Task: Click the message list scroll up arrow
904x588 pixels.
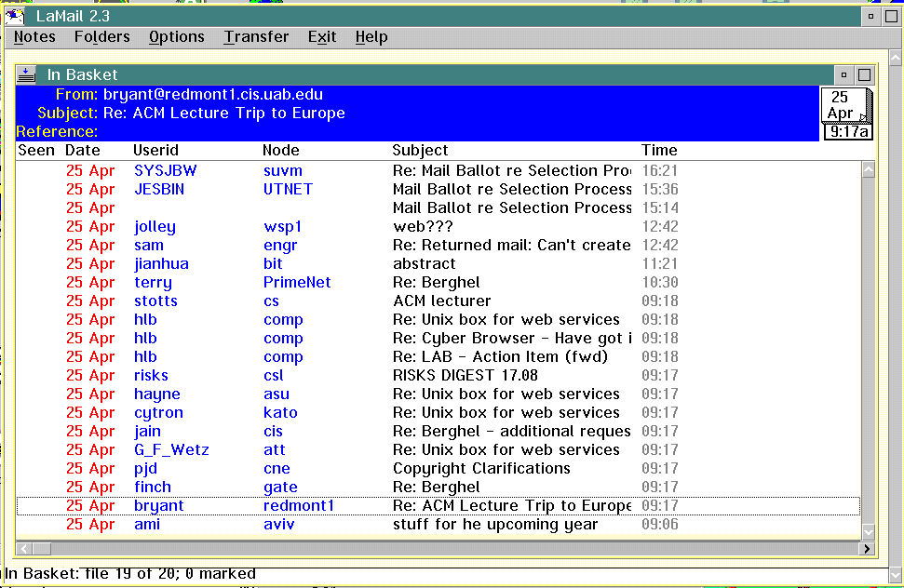Action: [x=868, y=170]
